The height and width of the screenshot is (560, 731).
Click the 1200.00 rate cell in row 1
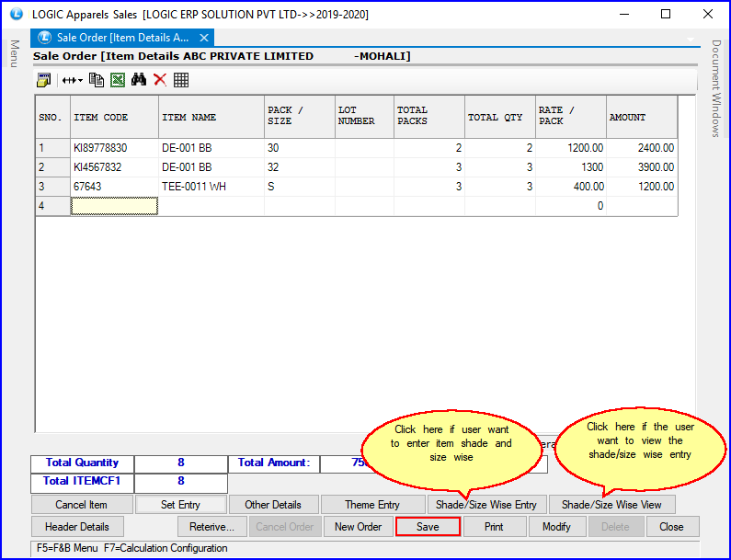pos(571,148)
